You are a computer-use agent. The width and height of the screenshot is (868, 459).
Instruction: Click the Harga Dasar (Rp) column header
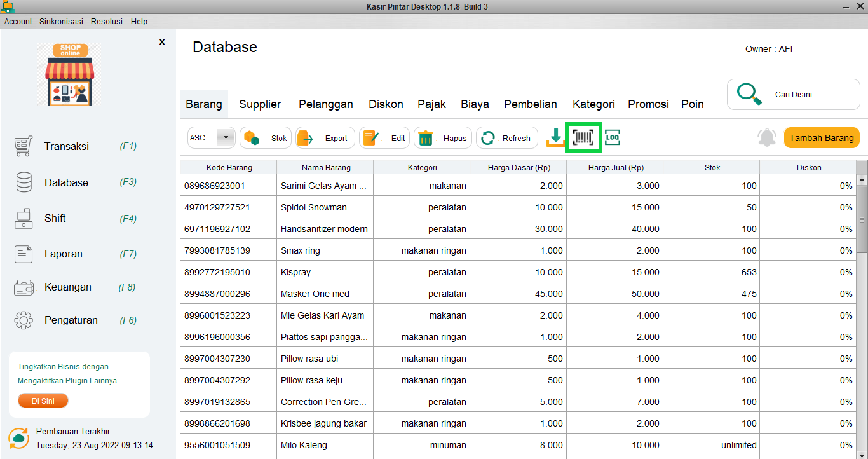point(519,167)
